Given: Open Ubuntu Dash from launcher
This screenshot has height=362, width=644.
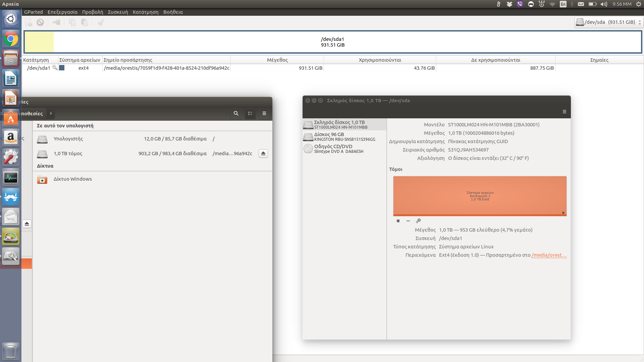Looking at the screenshot, I should (11, 19).
